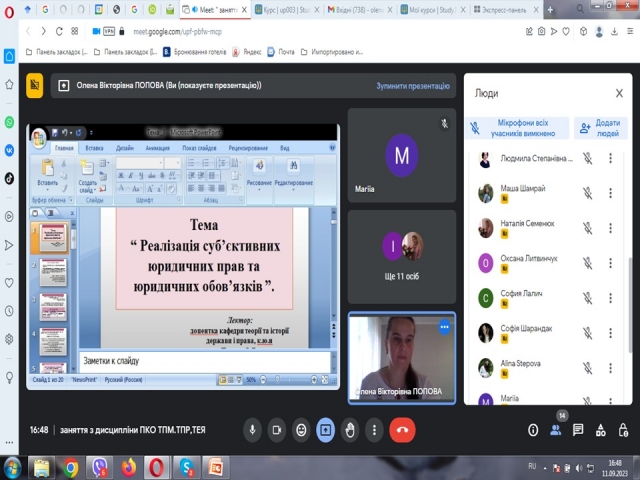This screenshot has width=640, height=480.
Task: Open the Вставка ribbon tab in PowerPoint
Action: pyautogui.click(x=95, y=147)
